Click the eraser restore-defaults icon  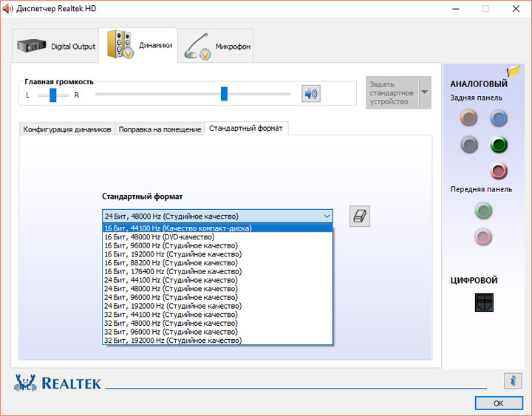pyautogui.click(x=360, y=216)
